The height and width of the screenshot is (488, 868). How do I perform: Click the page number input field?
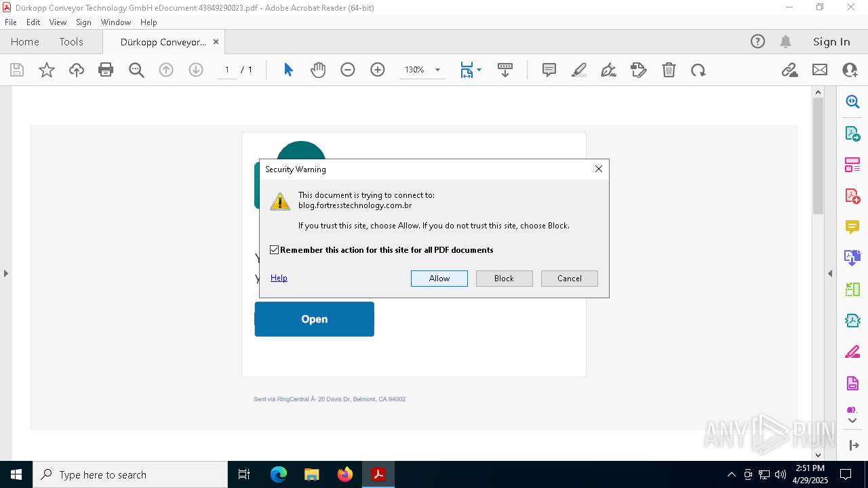pyautogui.click(x=227, y=70)
